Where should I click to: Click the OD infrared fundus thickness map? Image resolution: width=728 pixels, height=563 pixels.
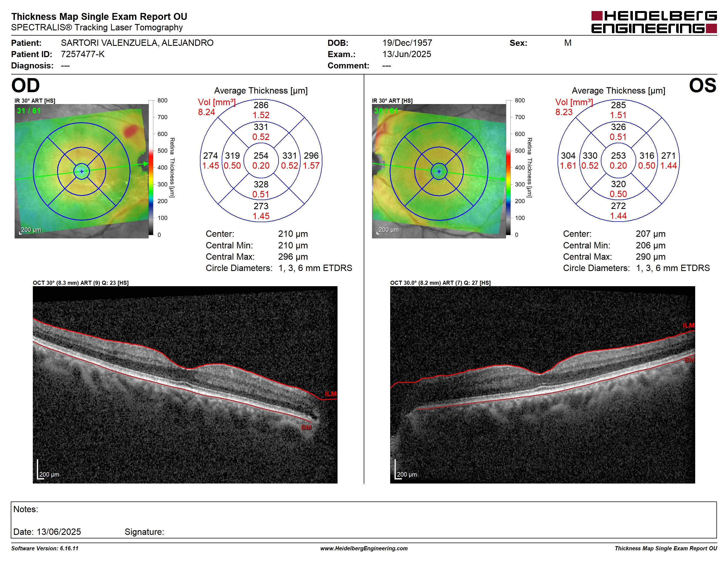coord(81,171)
